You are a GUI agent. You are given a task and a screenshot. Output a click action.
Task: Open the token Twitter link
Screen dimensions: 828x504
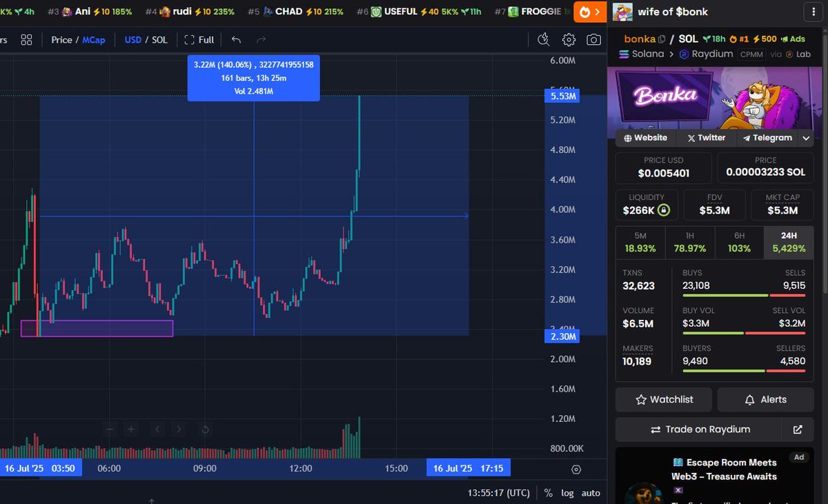coord(706,138)
